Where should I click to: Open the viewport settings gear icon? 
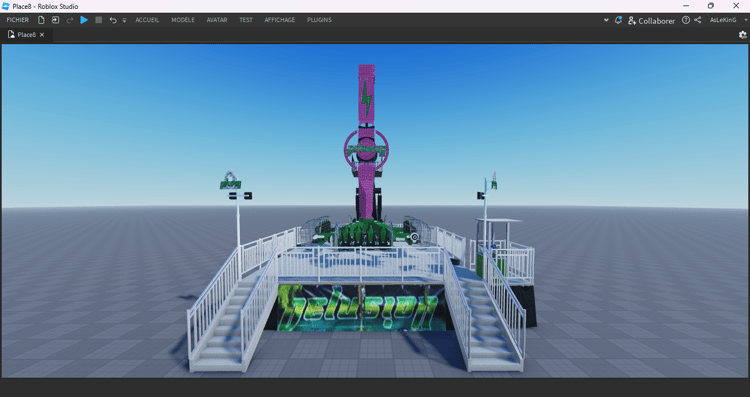(x=742, y=34)
